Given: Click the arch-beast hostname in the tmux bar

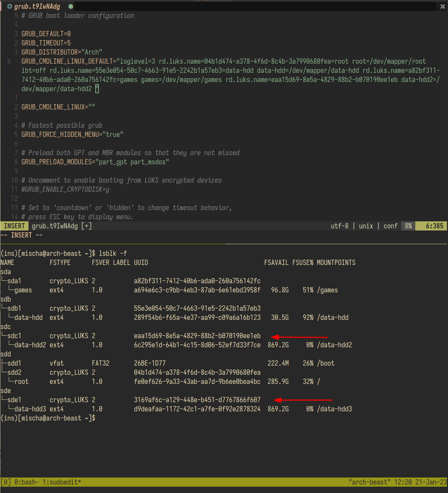Looking at the screenshot, I should [x=370, y=482].
